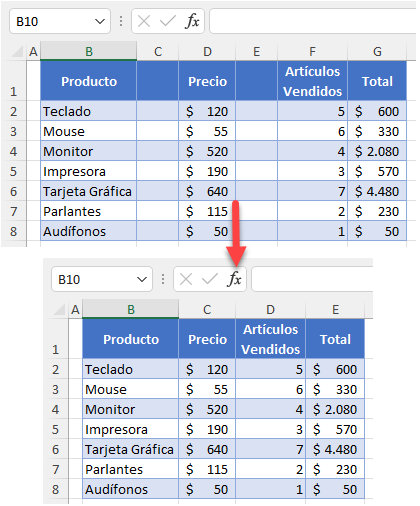Click the fx Insert Function icon in the A–E sheet

point(234,279)
